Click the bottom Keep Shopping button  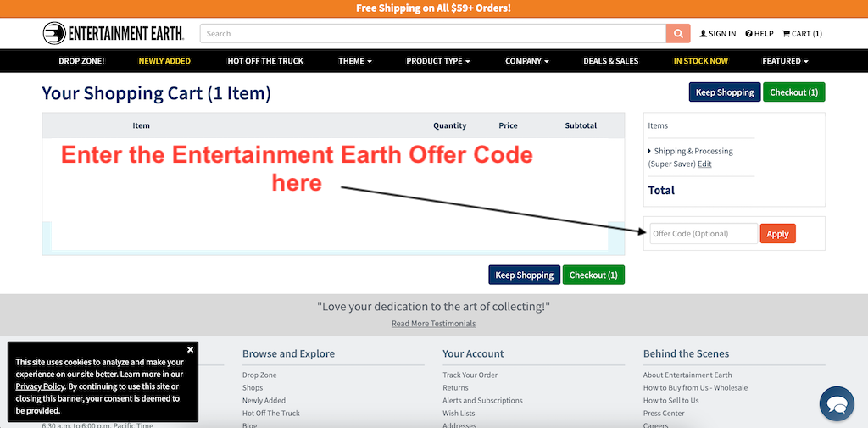pos(524,275)
